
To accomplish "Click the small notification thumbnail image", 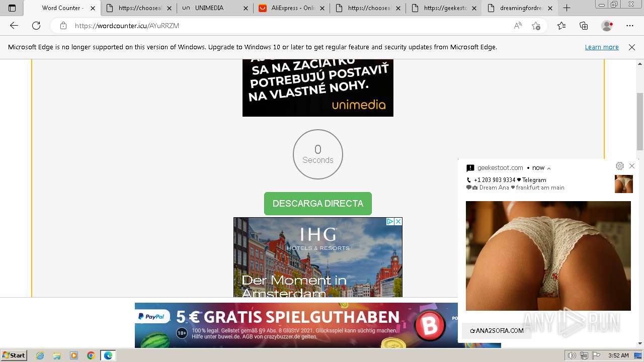I will coord(624,184).
